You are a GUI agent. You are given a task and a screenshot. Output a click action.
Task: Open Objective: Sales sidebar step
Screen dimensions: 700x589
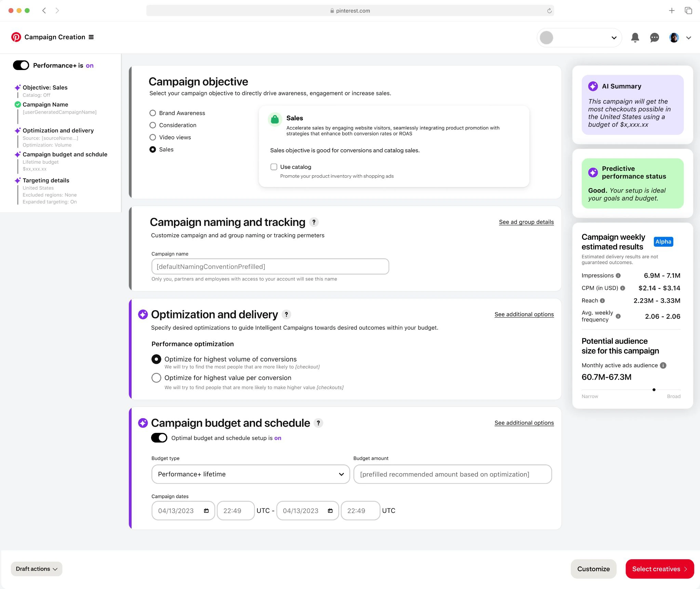click(x=45, y=87)
